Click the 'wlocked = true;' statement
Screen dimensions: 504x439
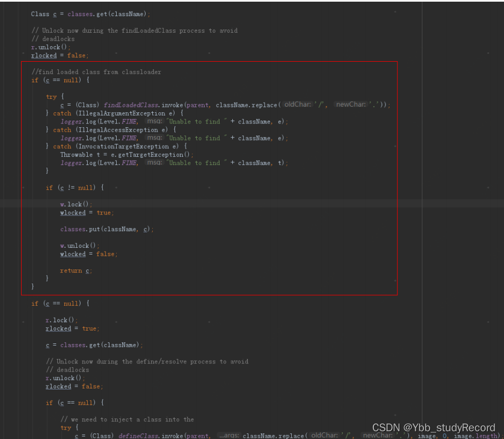click(x=87, y=213)
